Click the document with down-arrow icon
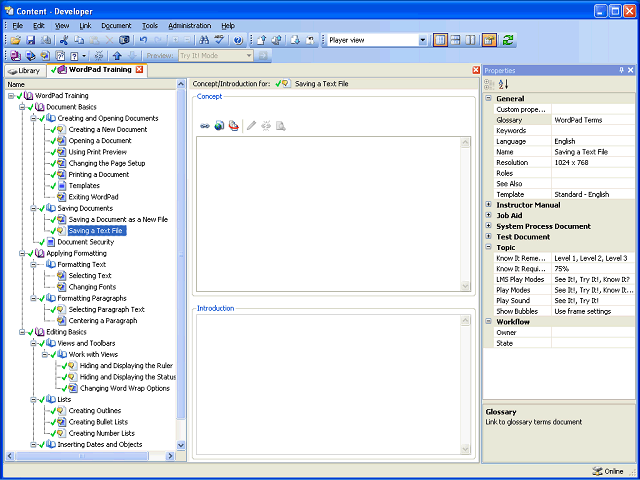This screenshot has width=640, height=480. pyautogui.click(x=295, y=40)
